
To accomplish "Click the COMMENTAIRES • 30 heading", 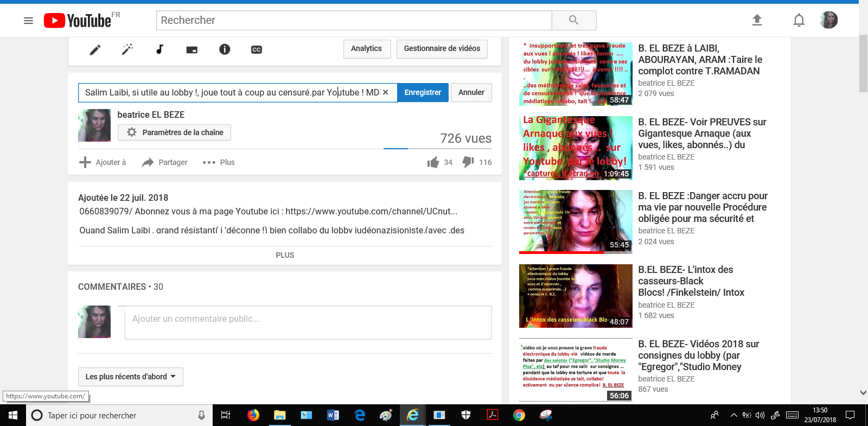I will pyautogui.click(x=120, y=287).
